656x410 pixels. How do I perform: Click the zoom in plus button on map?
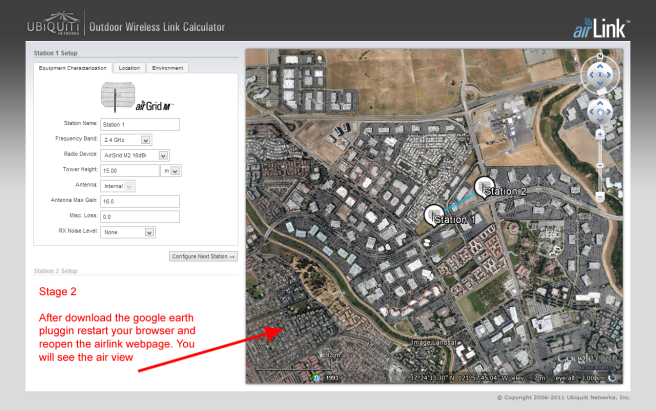(x=599, y=134)
